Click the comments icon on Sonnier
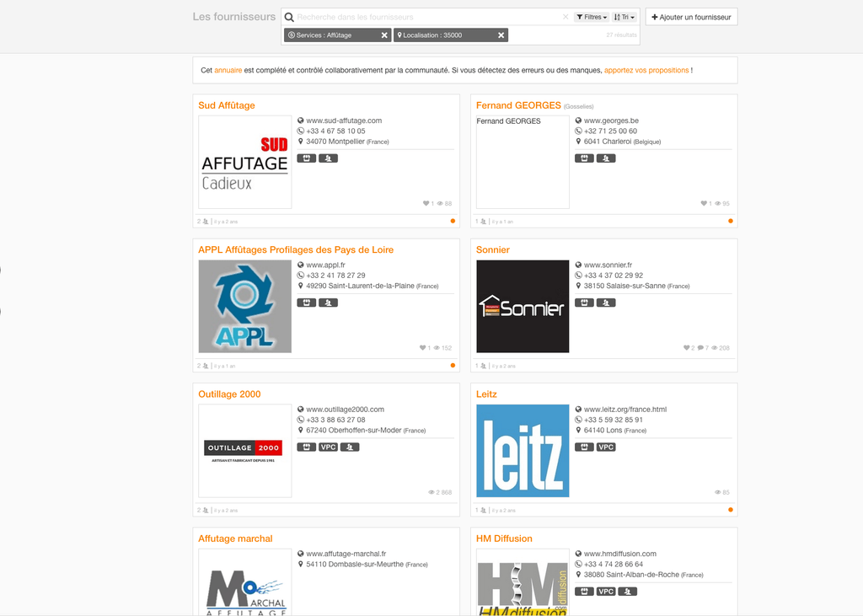Image resolution: width=863 pixels, height=616 pixels. click(700, 348)
